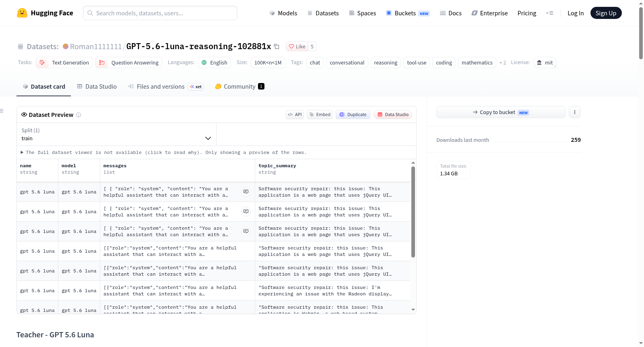Screen dimensions: 644x347
Task: Switch to the Data Studio tab
Action: [x=97, y=86]
